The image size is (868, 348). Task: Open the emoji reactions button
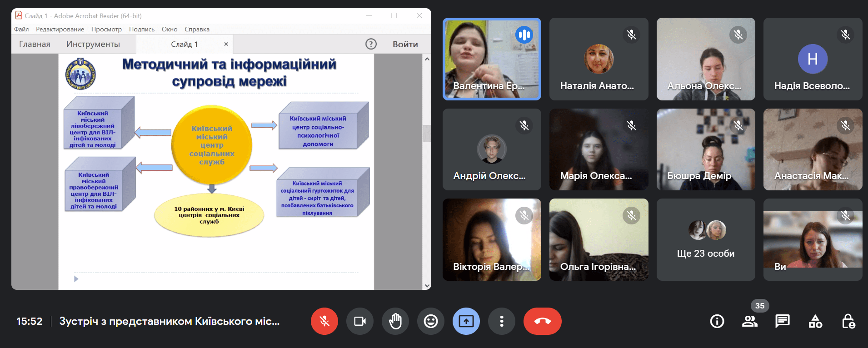tap(431, 321)
